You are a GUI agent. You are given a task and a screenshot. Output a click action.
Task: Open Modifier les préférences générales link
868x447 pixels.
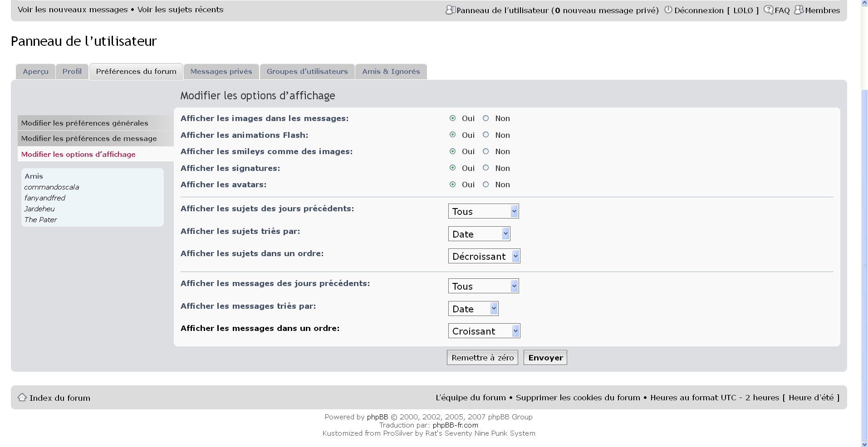pyautogui.click(x=85, y=123)
